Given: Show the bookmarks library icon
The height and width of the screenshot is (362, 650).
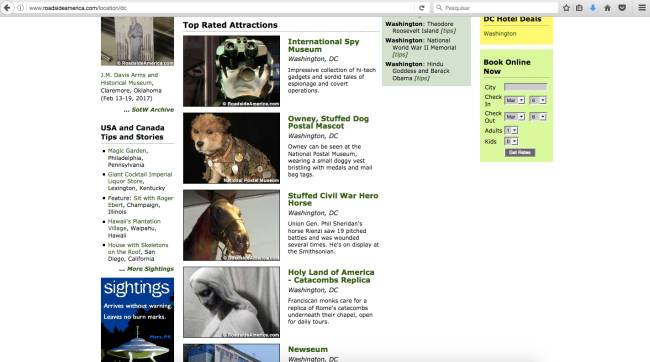Looking at the screenshot, I should coord(579,8).
